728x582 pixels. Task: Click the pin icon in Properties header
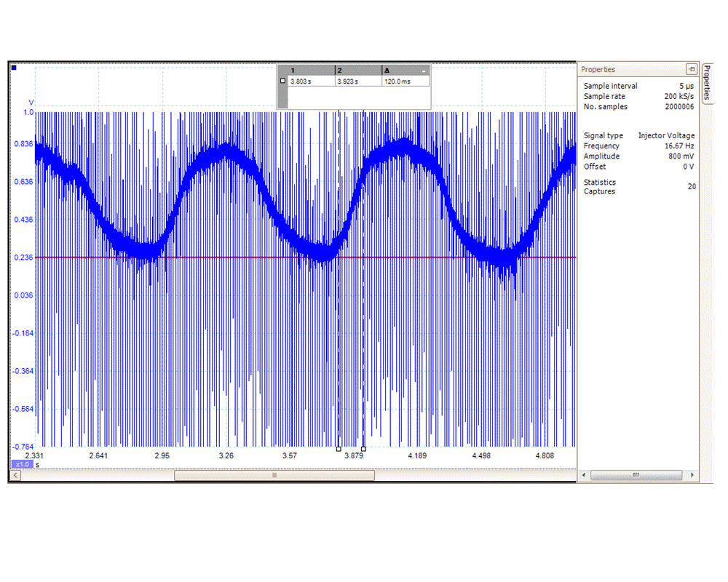[x=692, y=69]
